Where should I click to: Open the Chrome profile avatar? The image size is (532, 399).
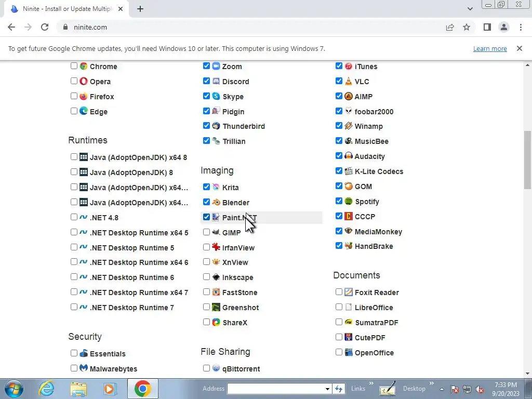point(504,27)
